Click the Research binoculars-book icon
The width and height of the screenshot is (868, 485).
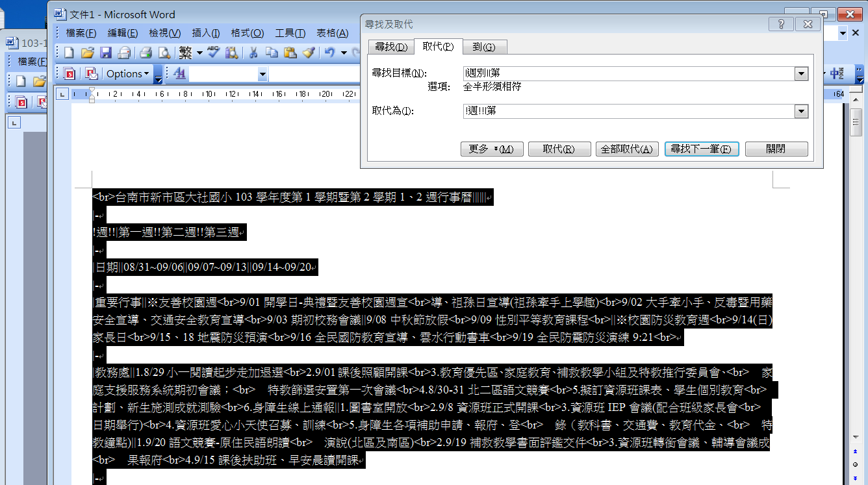(x=231, y=53)
